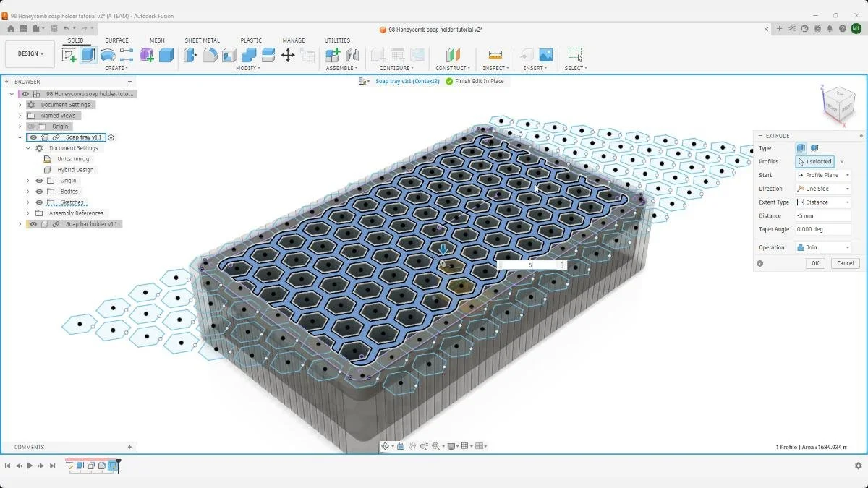Select the Measure ruler tool
The width and height of the screenshot is (868, 488).
pyautogui.click(x=495, y=55)
